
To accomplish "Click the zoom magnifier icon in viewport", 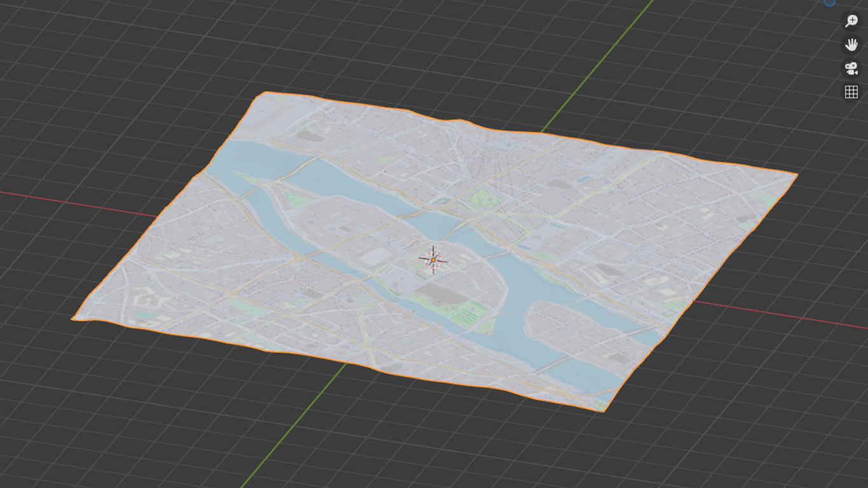I will (851, 21).
